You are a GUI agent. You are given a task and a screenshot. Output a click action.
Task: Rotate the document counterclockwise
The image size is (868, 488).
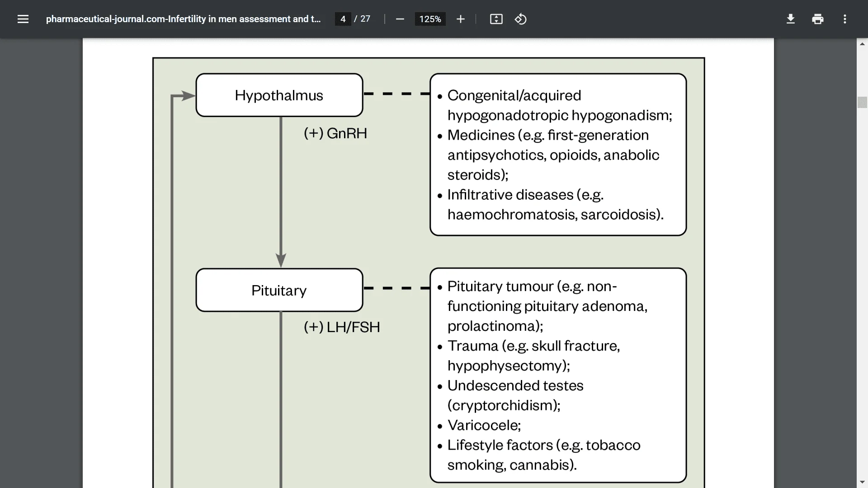pyautogui.click(x=520, y=19)
